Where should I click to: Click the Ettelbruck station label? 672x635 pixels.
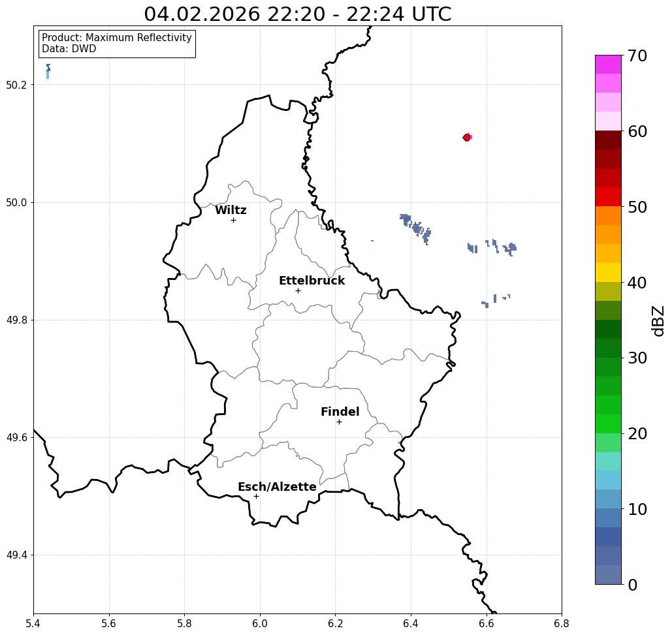point(312,281)
